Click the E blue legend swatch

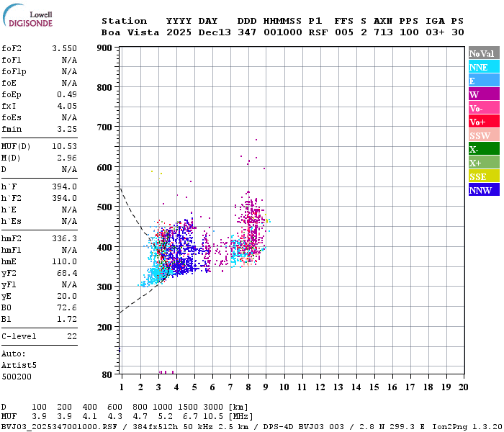484,81
